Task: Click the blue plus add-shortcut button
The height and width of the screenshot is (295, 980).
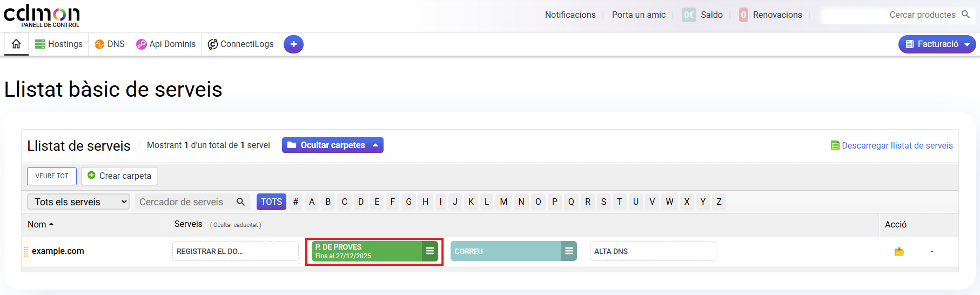Action: (x=293, y=44)
